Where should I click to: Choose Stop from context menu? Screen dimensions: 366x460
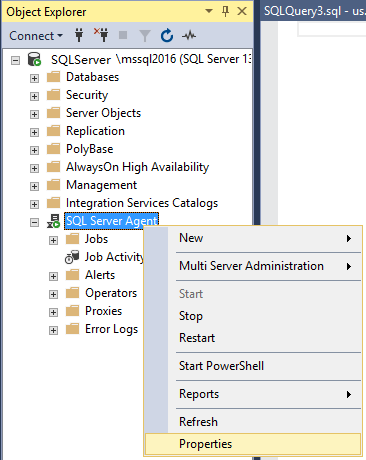253,316
